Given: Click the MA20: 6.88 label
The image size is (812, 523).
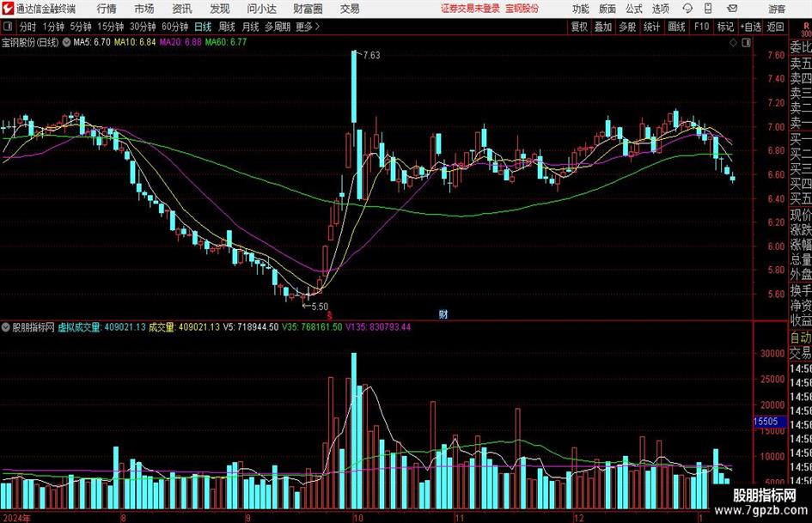Looking at the screenshot, I should coord(180,42).
